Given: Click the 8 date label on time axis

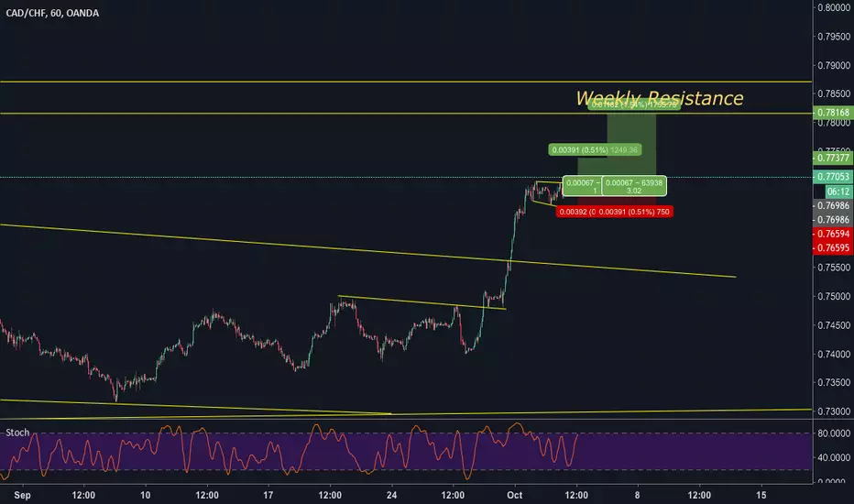Looking at the screenshot, I should click(637, 495).
